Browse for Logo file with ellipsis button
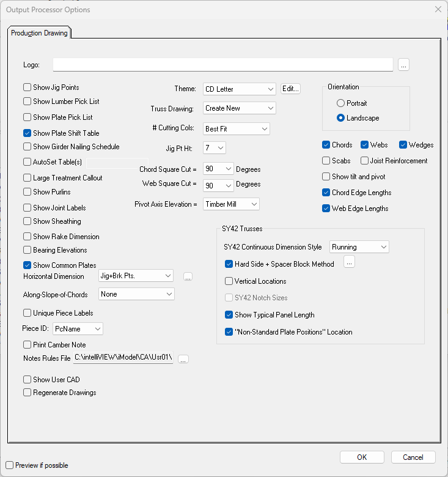448x477 pixels. [x=403, y=65]
